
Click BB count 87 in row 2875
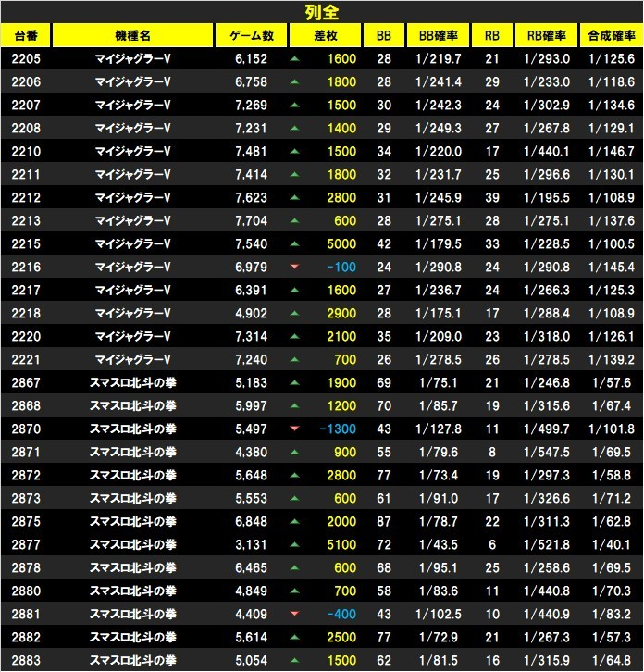(384, 521)
